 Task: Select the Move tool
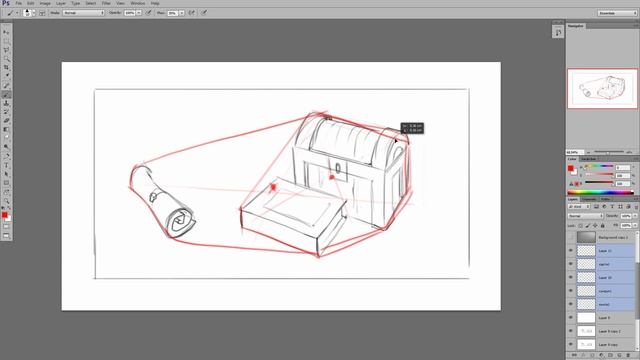(x=6, y=32)
